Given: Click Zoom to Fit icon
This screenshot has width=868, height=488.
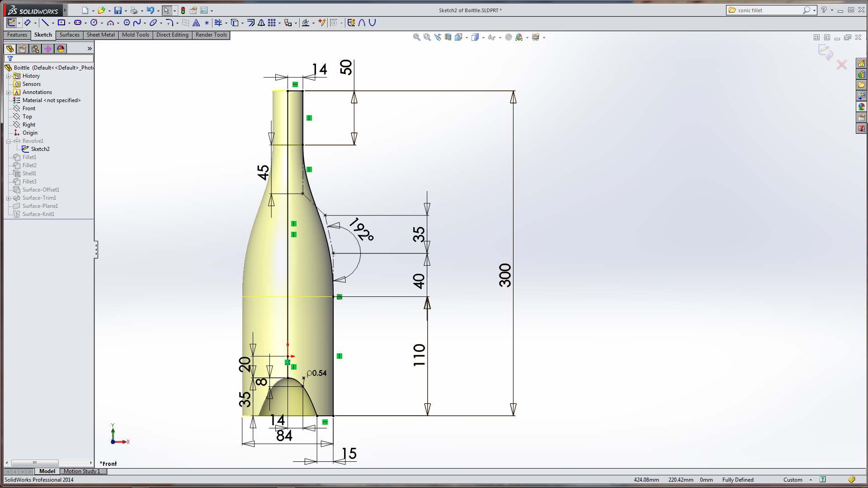Looking at the screenshot, I should 416,37.
